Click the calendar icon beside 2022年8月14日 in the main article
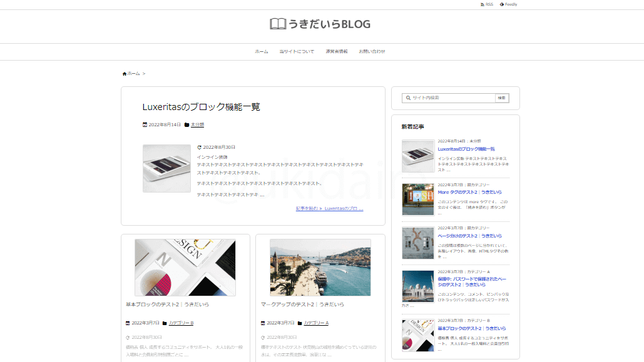 (145, 125)
